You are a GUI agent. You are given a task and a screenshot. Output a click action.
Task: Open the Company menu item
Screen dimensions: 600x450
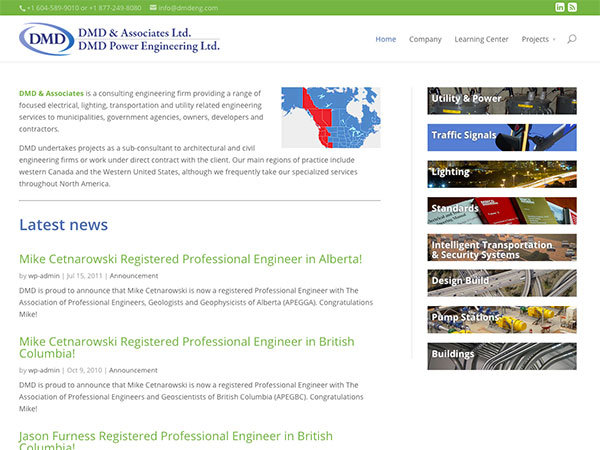[x=425, y=39]
